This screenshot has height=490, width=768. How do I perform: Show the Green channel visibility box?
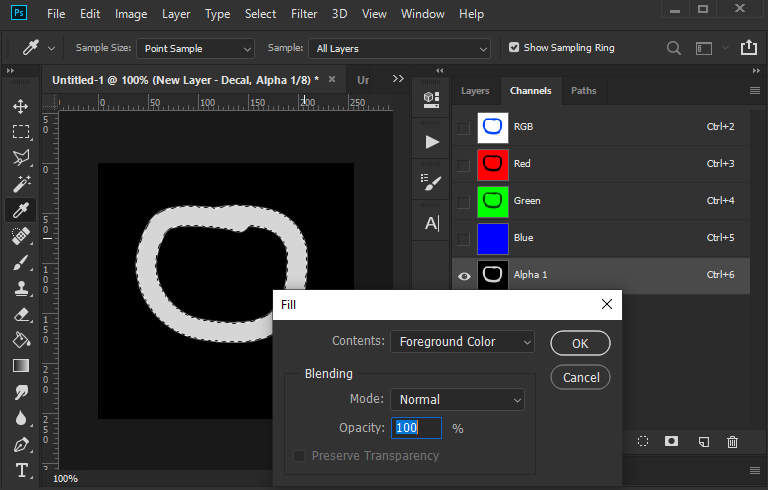pyautogui.click(x=463, y=202)
